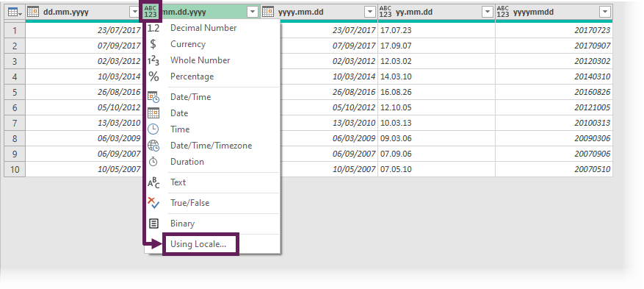Image resolution: width=644 pixels, height=289 pixels.
Task: Open the yyyymmdd column filter dropdown
Action: point(605,13)
